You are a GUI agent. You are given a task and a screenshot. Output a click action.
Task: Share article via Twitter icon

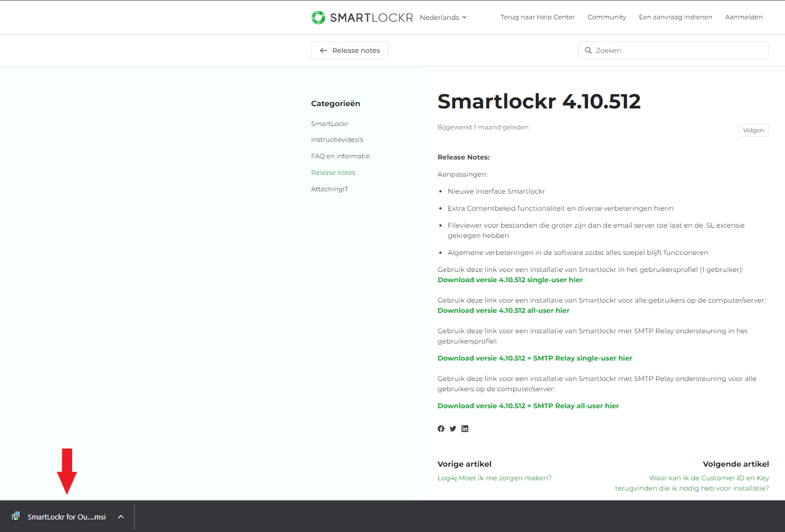[x=453, y=429]
